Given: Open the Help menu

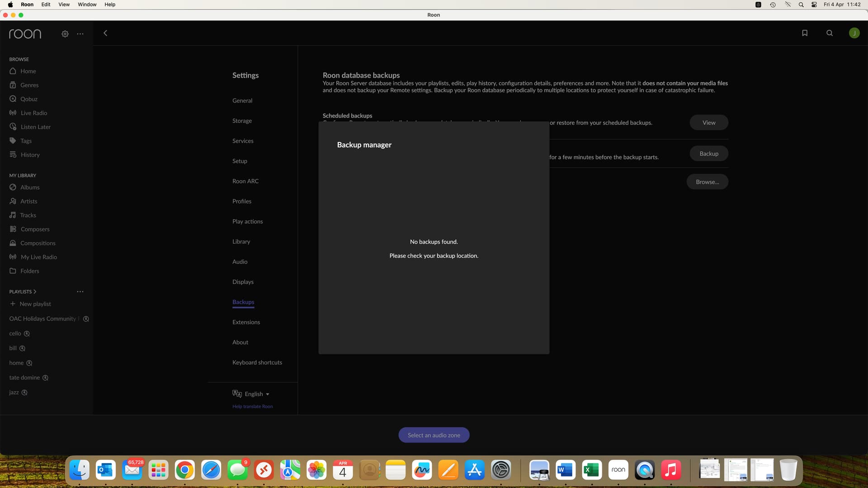Looking at the screenshot, I should tap(110, 5).
